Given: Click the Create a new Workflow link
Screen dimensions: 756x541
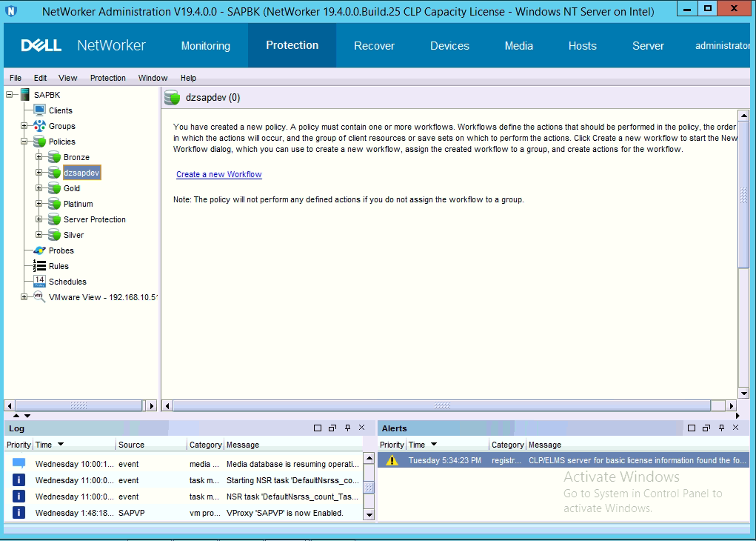Looking at the screenshot, I should 218,174.
